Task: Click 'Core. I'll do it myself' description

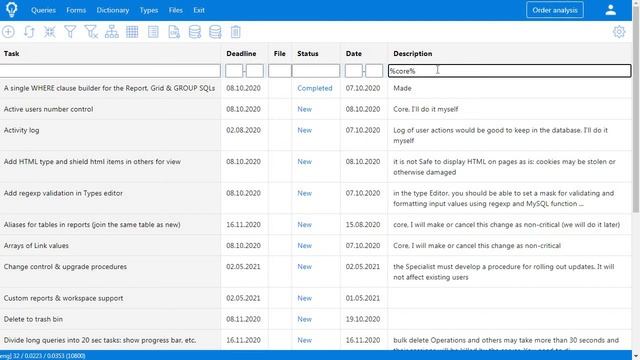Action: click(x=426, y=109)
